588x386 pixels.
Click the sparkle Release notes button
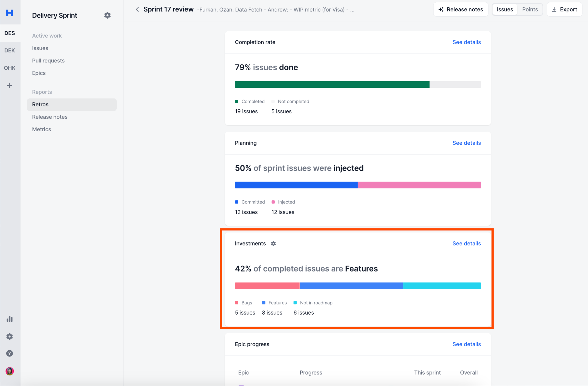coord(461,9)
